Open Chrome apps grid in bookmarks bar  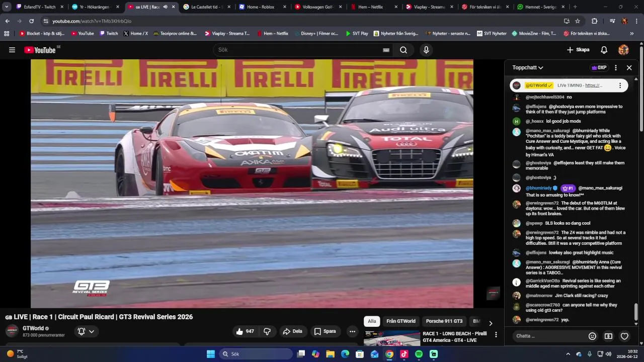tap(7, 34)
